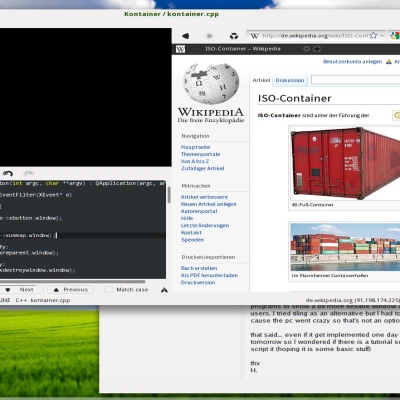
Task: Open the Letzte Änderungen link
Action: pos(205,226)
